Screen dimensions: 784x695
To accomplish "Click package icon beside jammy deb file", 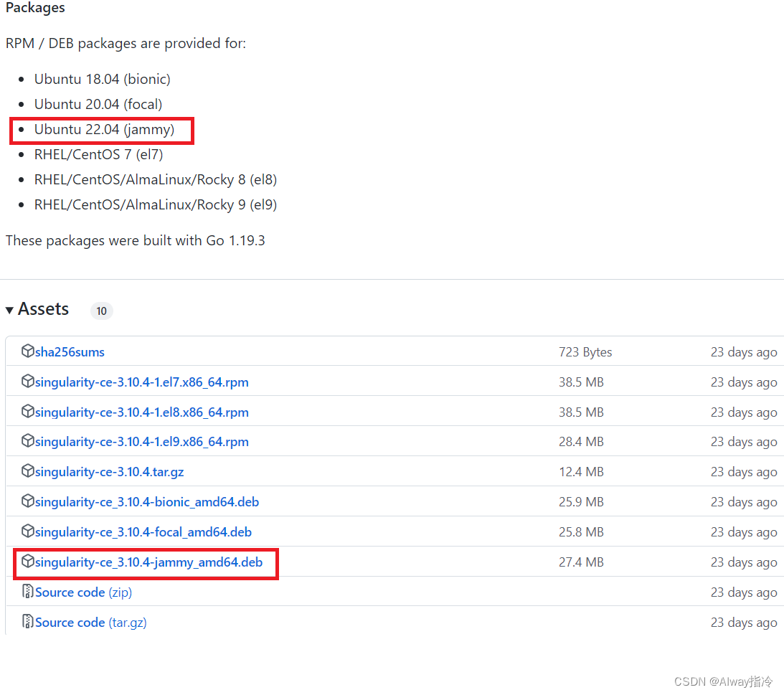I will 27,561.
